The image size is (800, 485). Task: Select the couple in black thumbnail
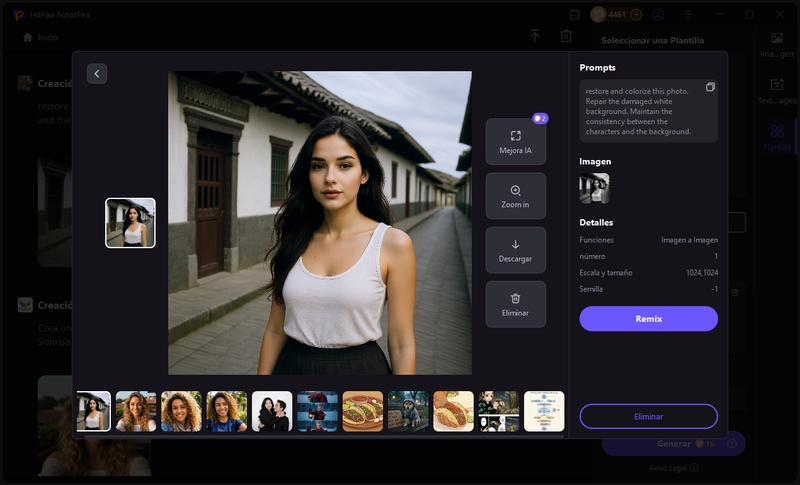(272, 411)
